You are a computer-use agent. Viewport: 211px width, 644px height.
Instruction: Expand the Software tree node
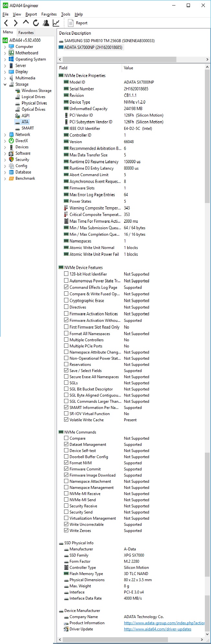[5, 153]
